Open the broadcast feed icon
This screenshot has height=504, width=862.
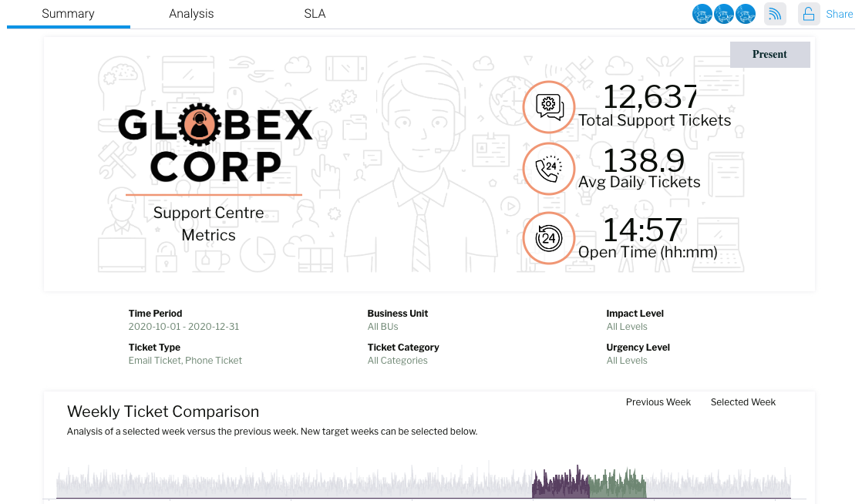[775, 14]
